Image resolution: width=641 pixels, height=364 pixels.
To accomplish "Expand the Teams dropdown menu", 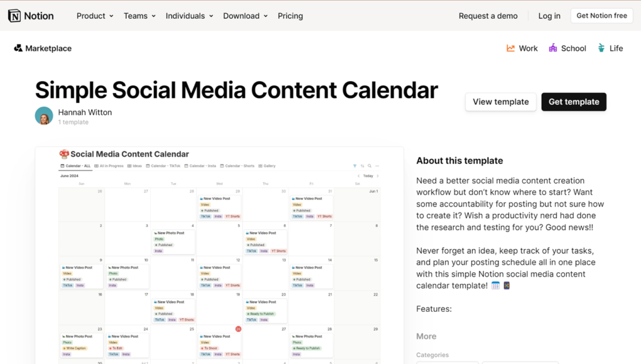I will click(139, 16).
